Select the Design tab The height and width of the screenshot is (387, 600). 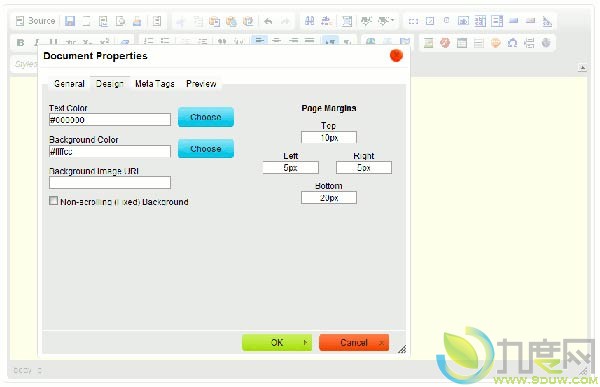pos(110,83)
